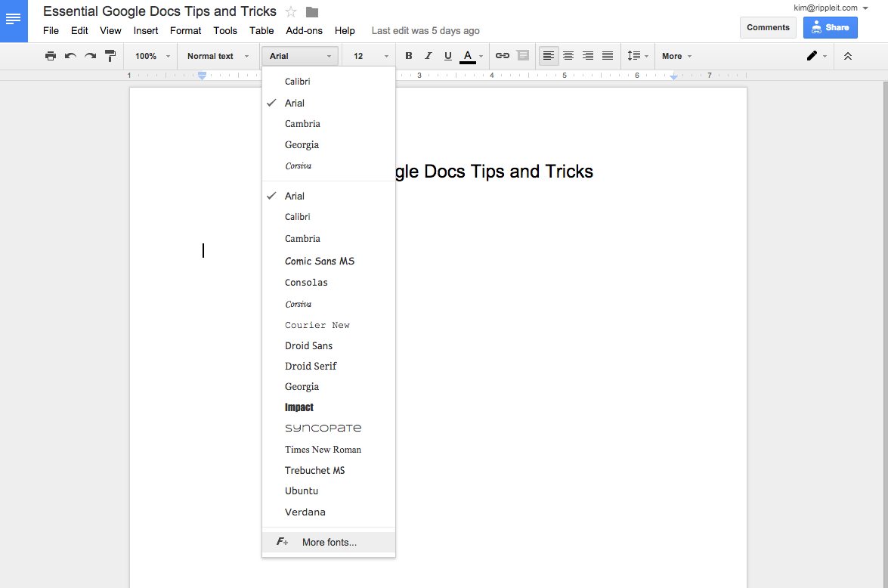
Task: Toggle italic formatting
Action: [x=429, y=56]
